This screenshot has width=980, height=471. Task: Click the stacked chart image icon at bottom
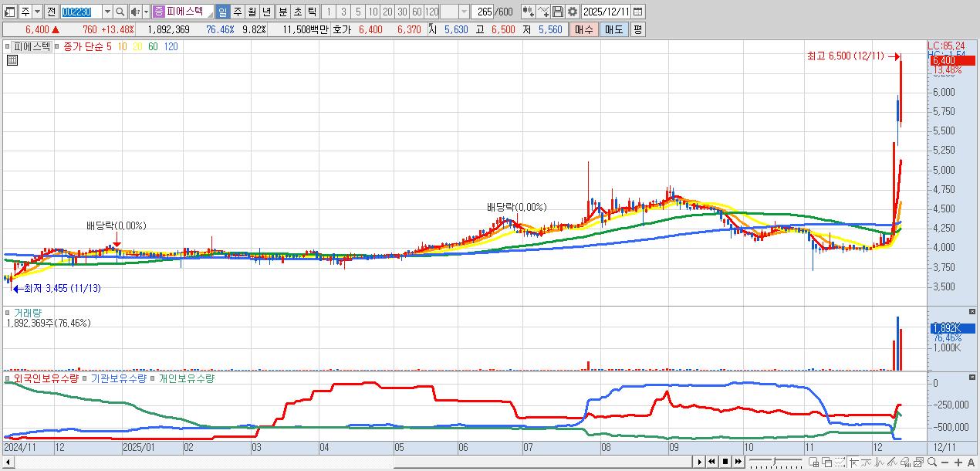(918, 462)
